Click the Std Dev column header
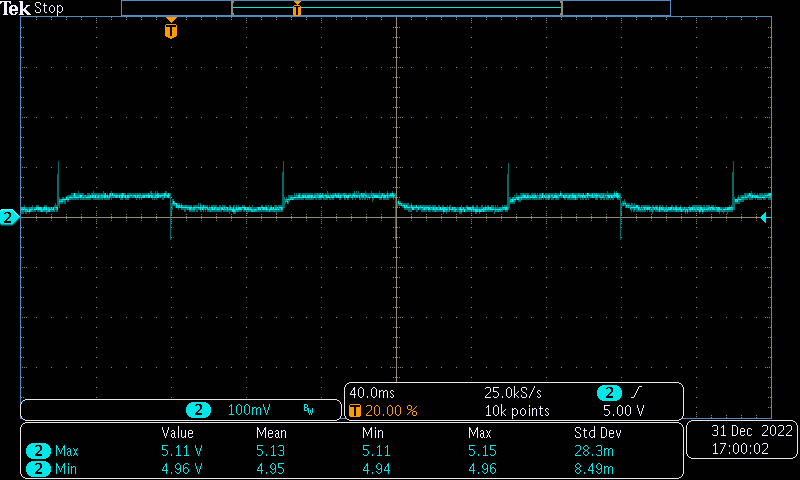Viewport: 800px width, 480px height. point(595,433)
